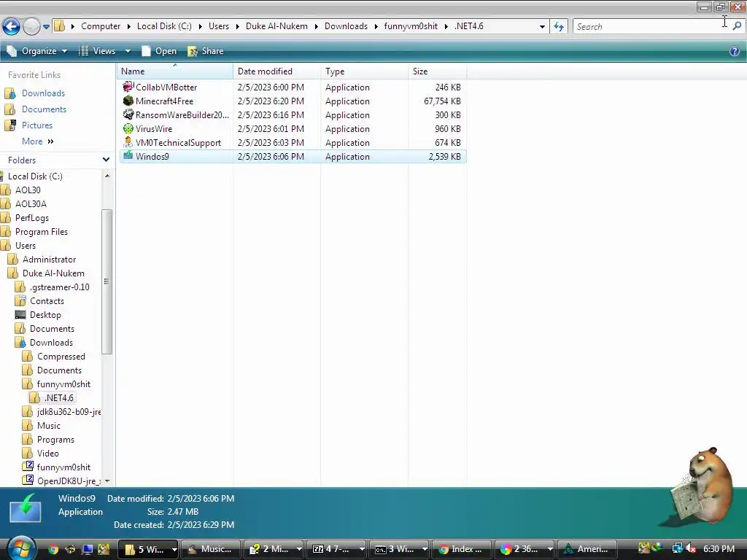The image size is (747, 560).
Task: Click Share in the toolbar
Action: 205,51
